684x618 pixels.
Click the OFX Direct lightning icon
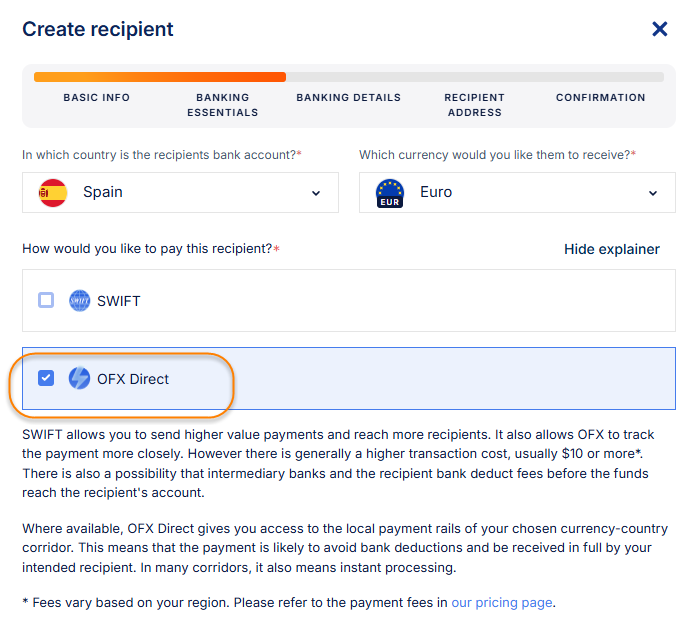pyautogui.click(x=79, y=379)
